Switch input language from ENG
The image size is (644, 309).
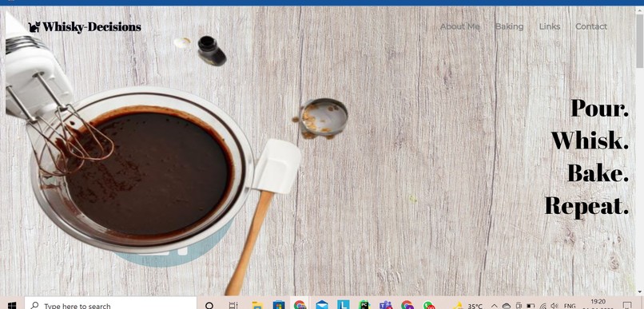pos(570,306)
